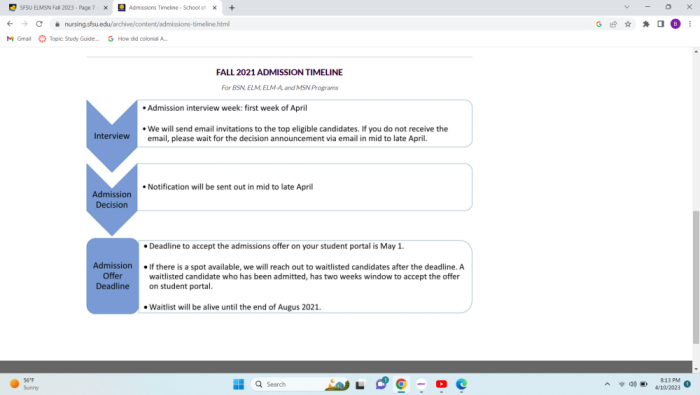Click the taskbar Search box
This screenshot has height=395, width=700.
(300, 384)
